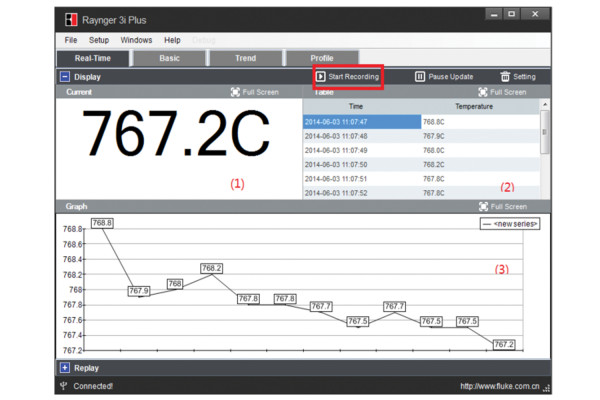Switch to the Trend tab

245,58
